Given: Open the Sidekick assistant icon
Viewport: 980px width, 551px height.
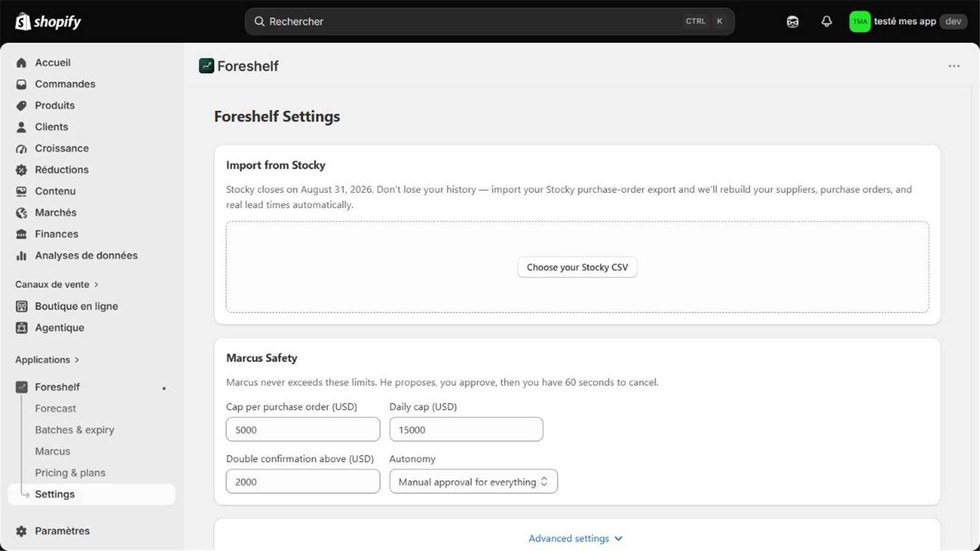Looking at the screenshot, I should coord(793,21).
